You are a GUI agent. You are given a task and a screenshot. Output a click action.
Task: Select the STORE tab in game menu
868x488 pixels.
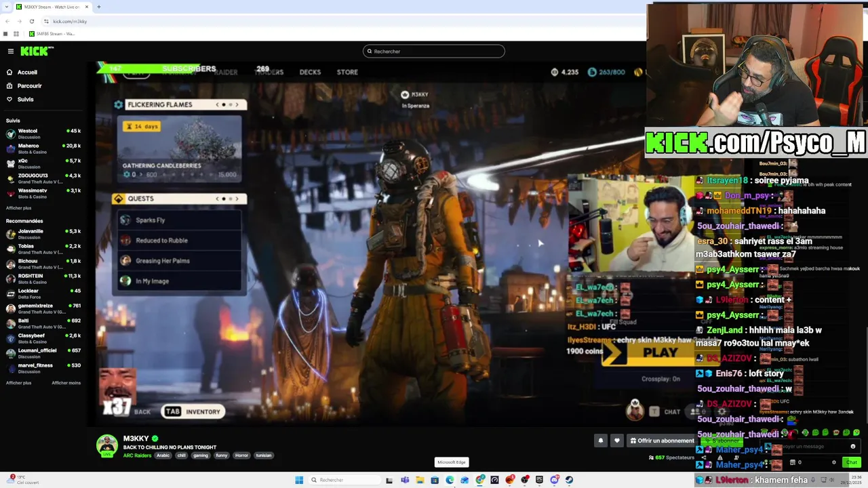[x=347, y=72]
